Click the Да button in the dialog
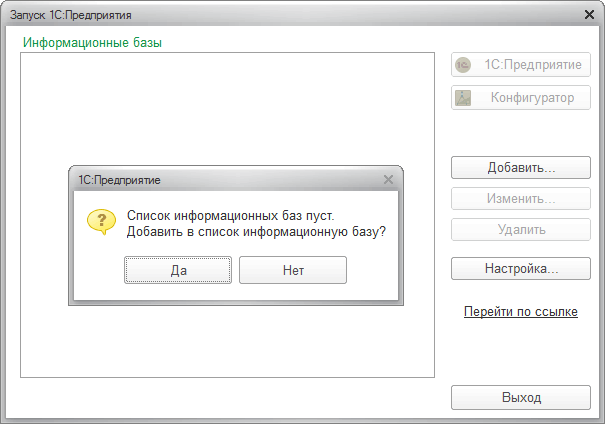The width and height of the screenshot is (605, 424). pyautogui.click(x=179, y=270)
